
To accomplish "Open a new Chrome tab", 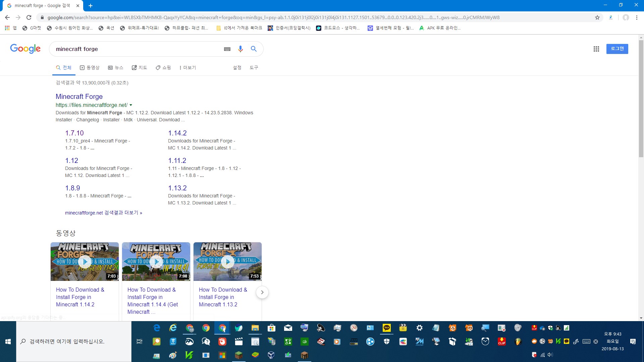I will click(91, 6).
